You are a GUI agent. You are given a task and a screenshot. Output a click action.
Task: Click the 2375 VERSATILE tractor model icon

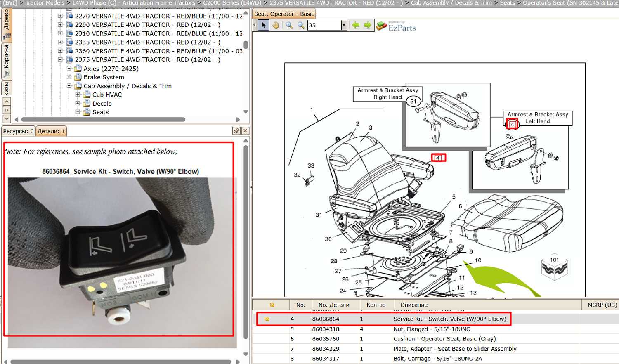pos(70,60)
